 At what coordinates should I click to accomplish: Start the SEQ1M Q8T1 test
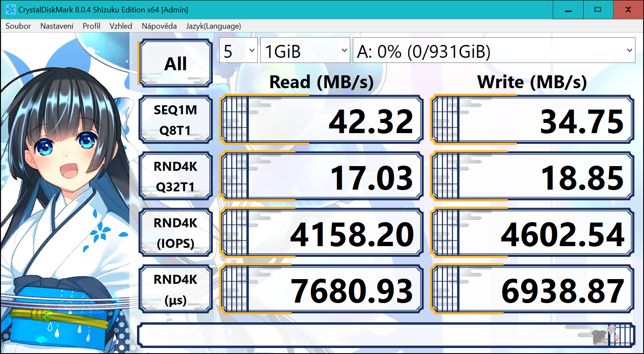[176, 120]
